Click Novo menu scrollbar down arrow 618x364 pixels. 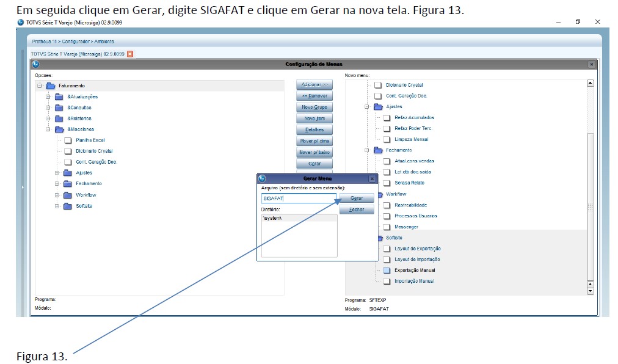(x=590, y=291)
